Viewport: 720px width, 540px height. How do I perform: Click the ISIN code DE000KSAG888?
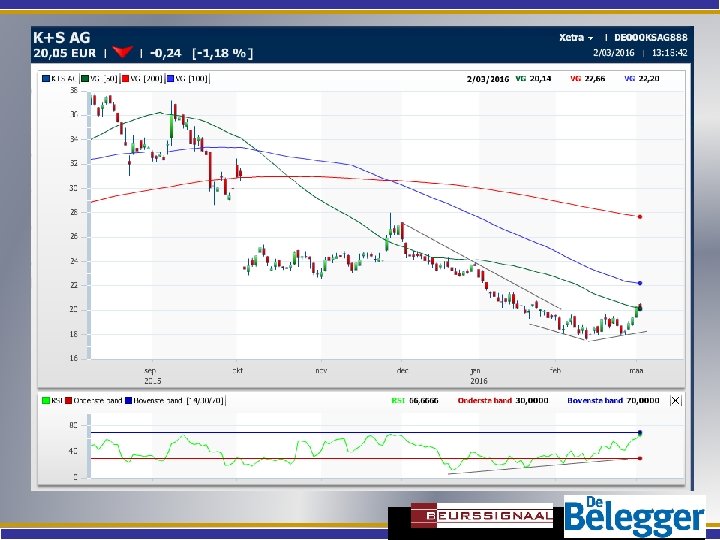click(651, 38)
